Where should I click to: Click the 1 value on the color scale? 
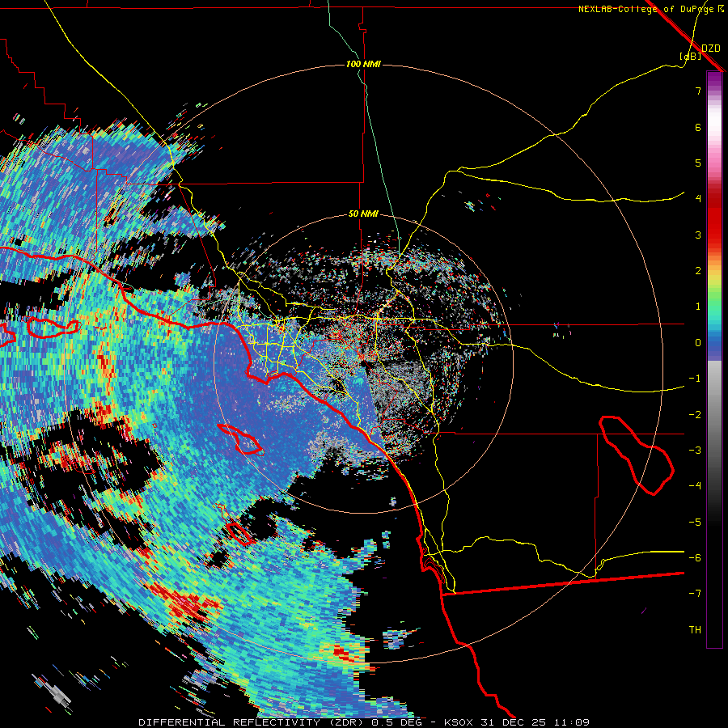[698, 307]
